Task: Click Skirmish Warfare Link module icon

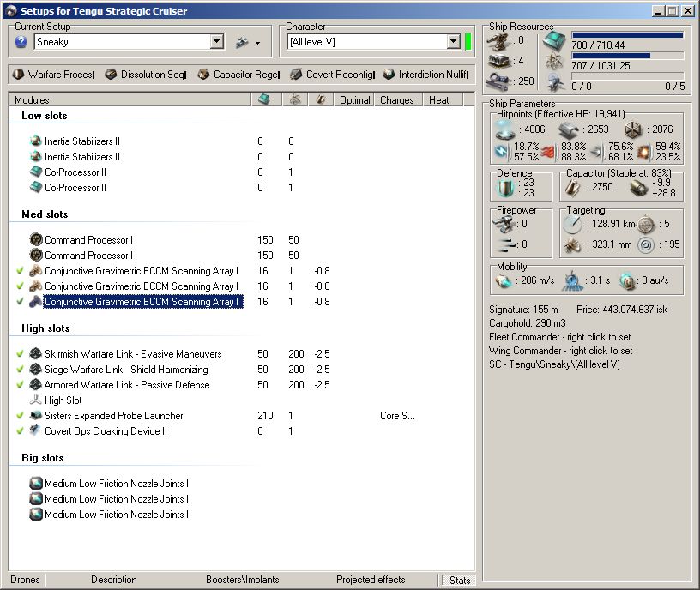Action: (36, 354)
